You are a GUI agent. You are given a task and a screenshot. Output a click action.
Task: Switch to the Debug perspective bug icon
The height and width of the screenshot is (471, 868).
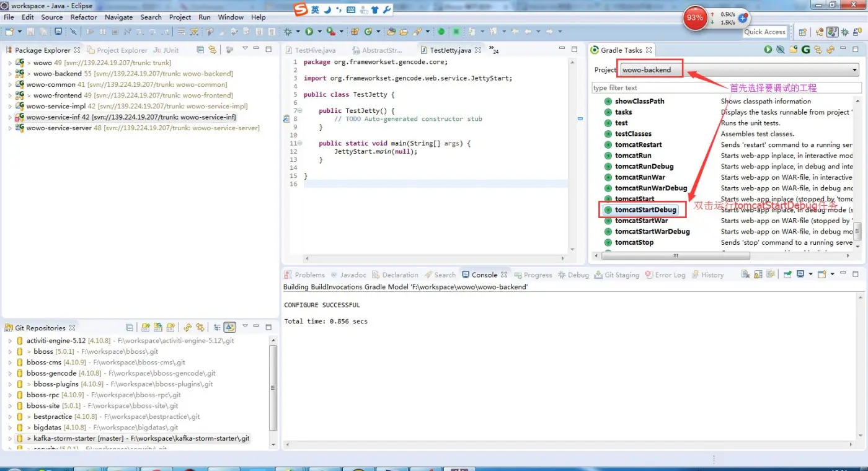(846, 32)
